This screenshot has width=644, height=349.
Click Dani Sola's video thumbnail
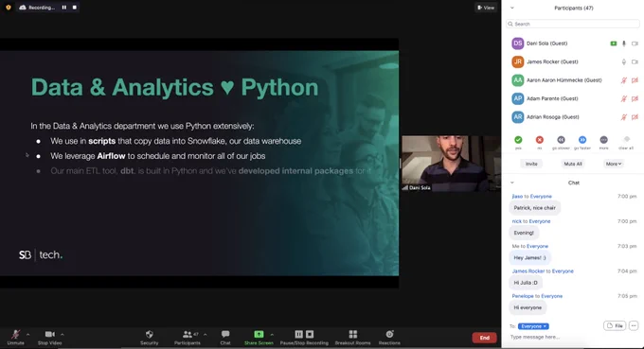(451, 164)
